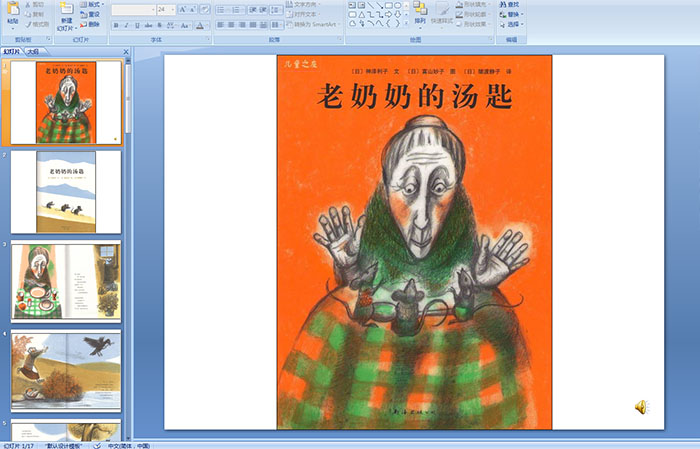Open the font name combo box
Screen dimensions: 700x449
pos(133,9)
